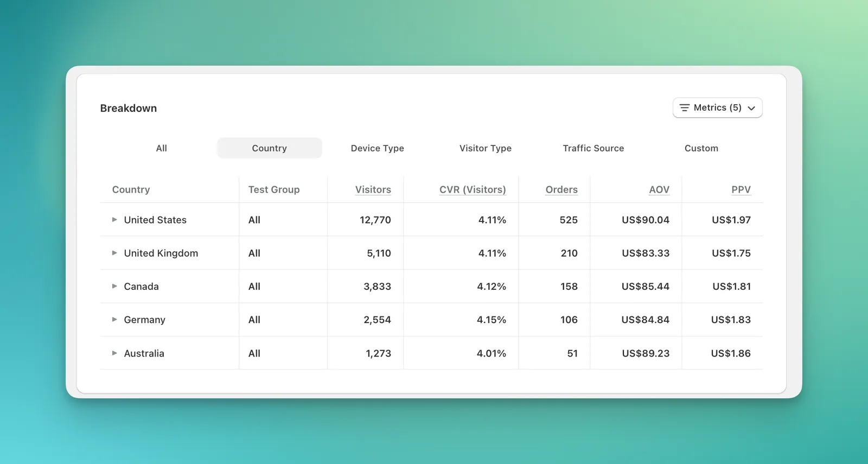Image resolution: width=868 pixels, height=464 pixels.
Task: Sort by the Visitors column header
Action: (373, 189)
